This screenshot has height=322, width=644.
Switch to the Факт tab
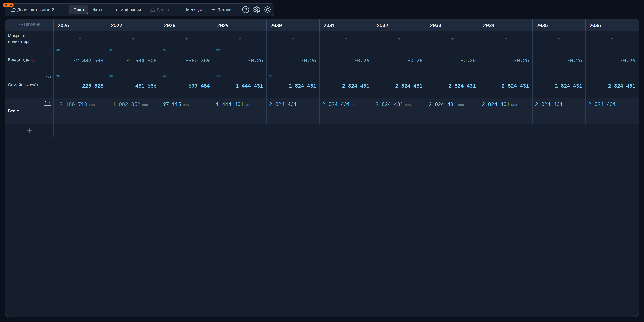[x=98, y=10]
